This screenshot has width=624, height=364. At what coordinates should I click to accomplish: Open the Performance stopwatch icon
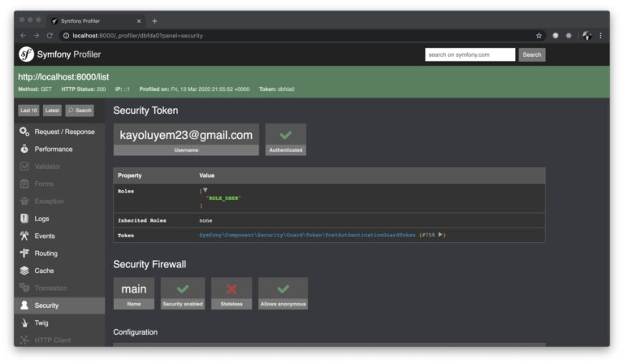[x=24, y=149]
